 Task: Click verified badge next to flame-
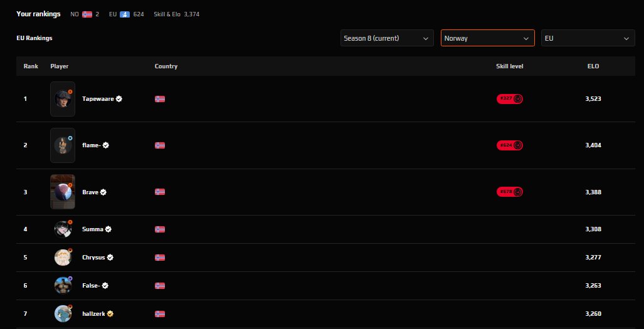point(105,145)
